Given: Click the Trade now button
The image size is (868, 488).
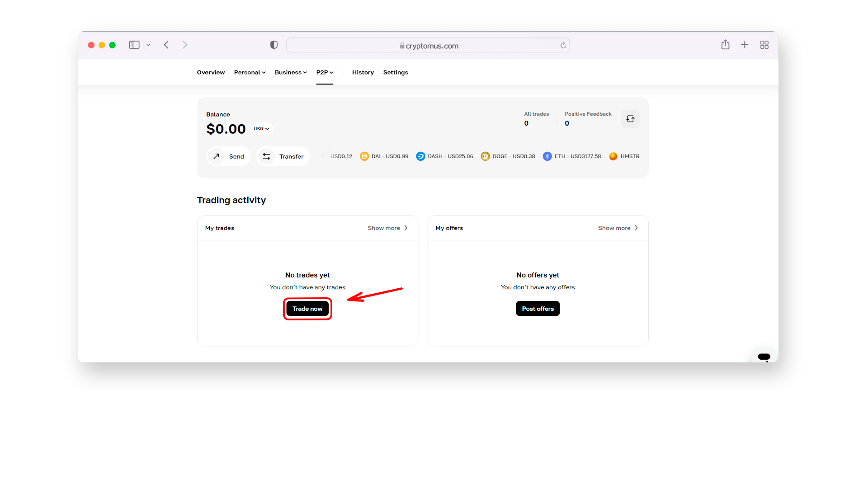Looking at the screenshot, I should coord(307,309).
